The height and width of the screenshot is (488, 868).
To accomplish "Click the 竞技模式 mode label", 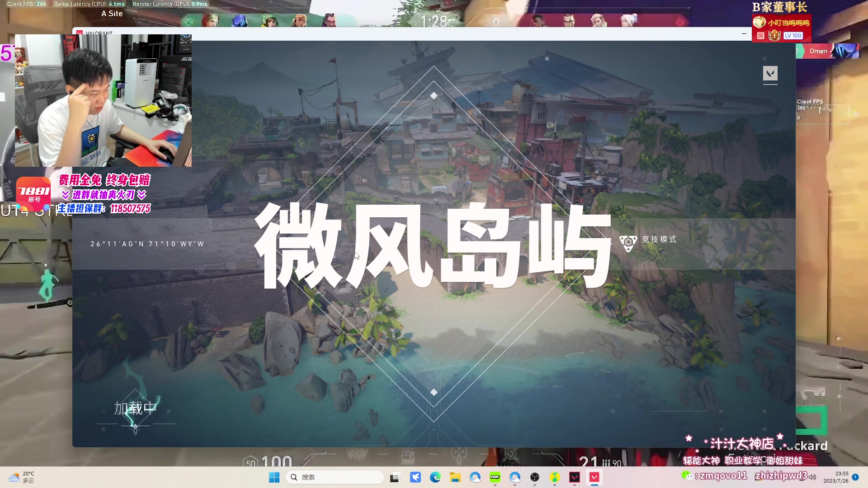I will pos(659,239).
